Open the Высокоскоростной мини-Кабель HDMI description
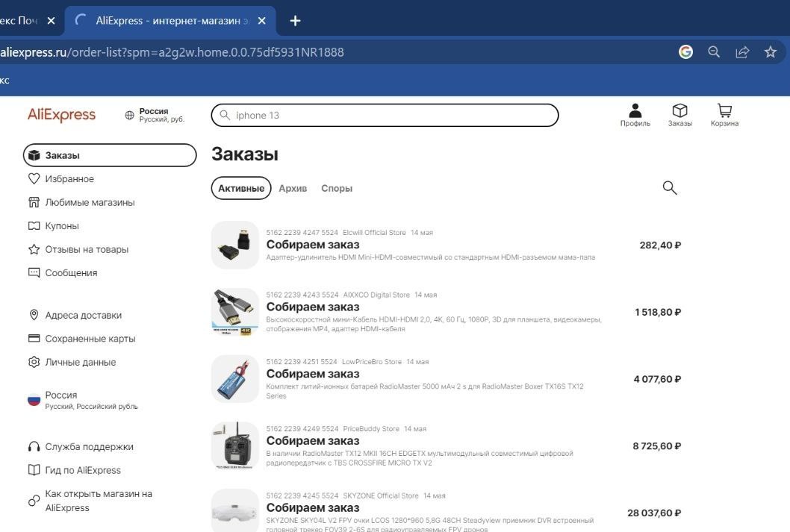This screenshot has width=790, height=532. click(x=434, y=324)
